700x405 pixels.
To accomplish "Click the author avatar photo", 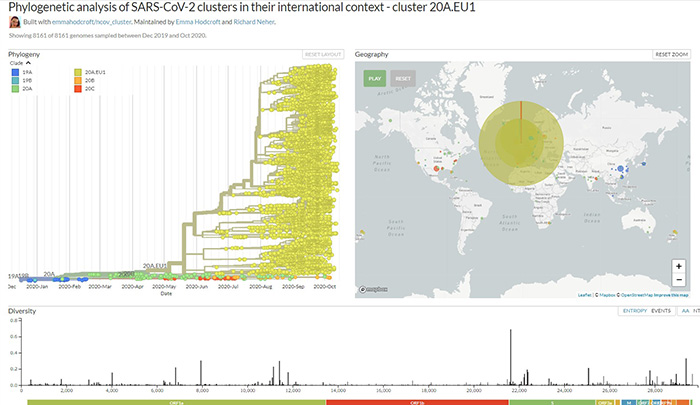I will (x=15, y=22).
